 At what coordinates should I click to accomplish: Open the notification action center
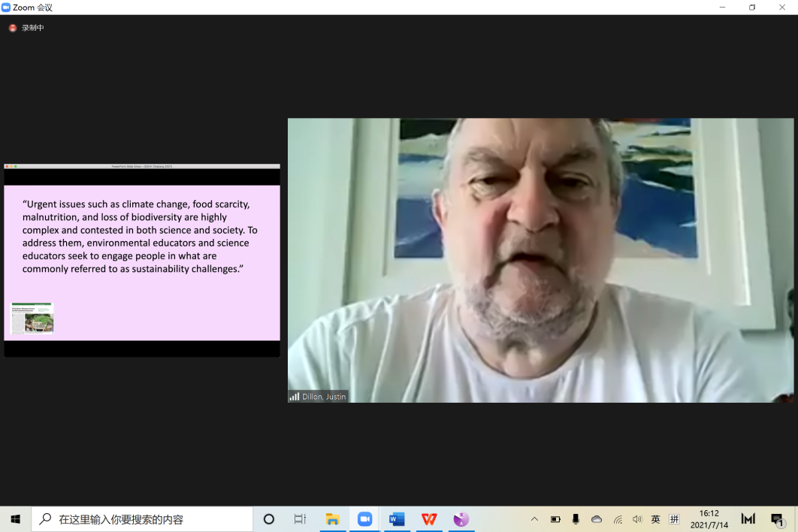point(778,519)
